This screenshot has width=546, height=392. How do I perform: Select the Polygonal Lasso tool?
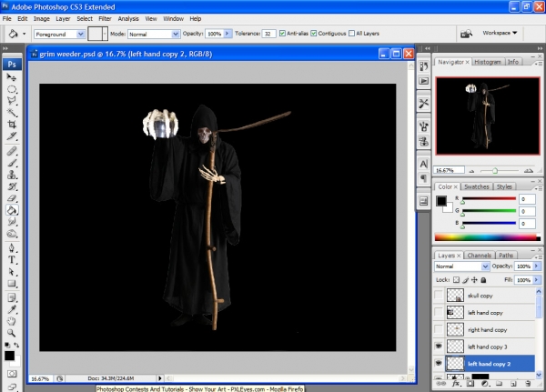click(12, 101)
